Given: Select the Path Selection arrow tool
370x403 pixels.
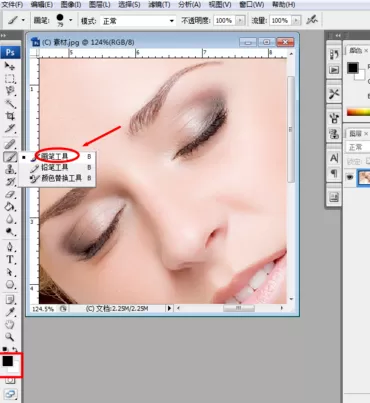Looking at the screenshot, I should [10, 272].
